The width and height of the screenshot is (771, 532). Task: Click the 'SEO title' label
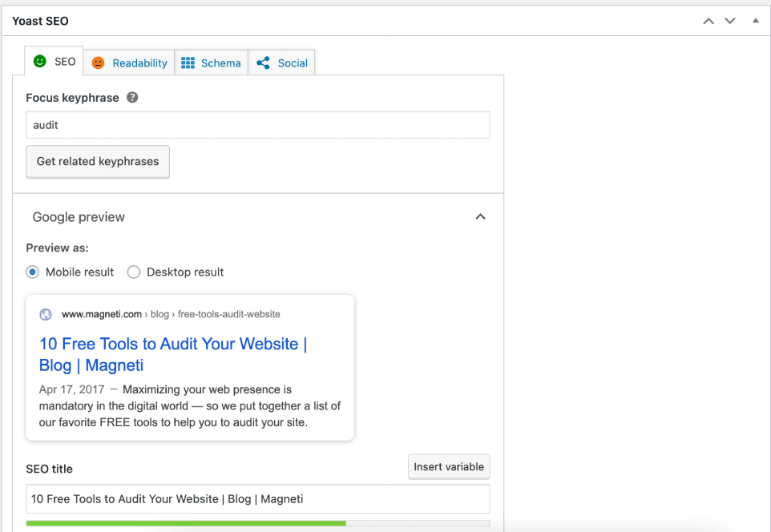(x=49, y=469)
